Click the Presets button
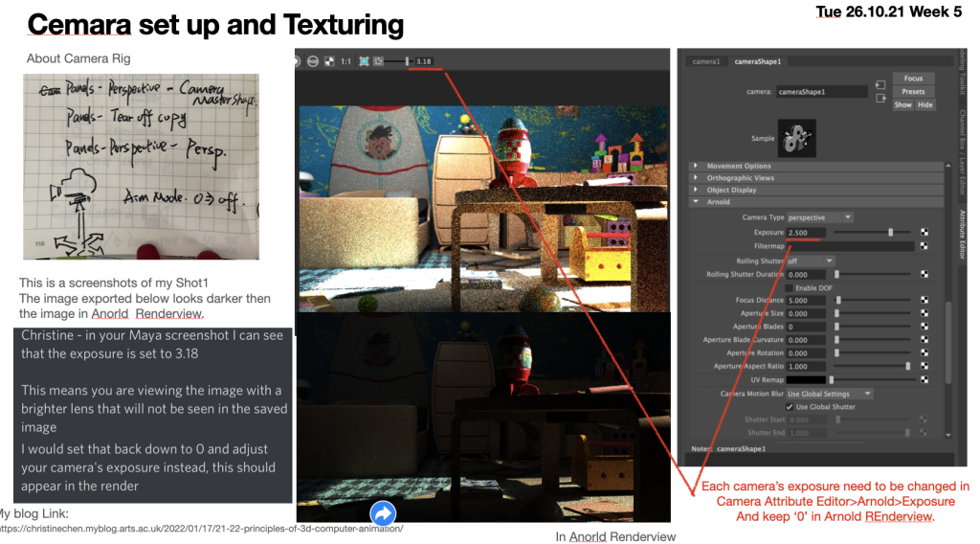980x544 pixels. click(913, 92)
